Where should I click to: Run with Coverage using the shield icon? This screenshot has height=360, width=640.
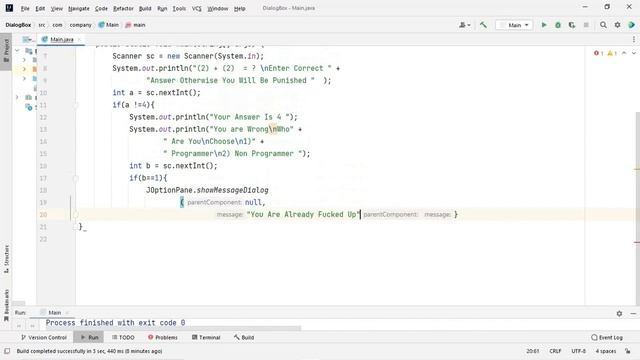pyautogui.click(x=572, y=25)
